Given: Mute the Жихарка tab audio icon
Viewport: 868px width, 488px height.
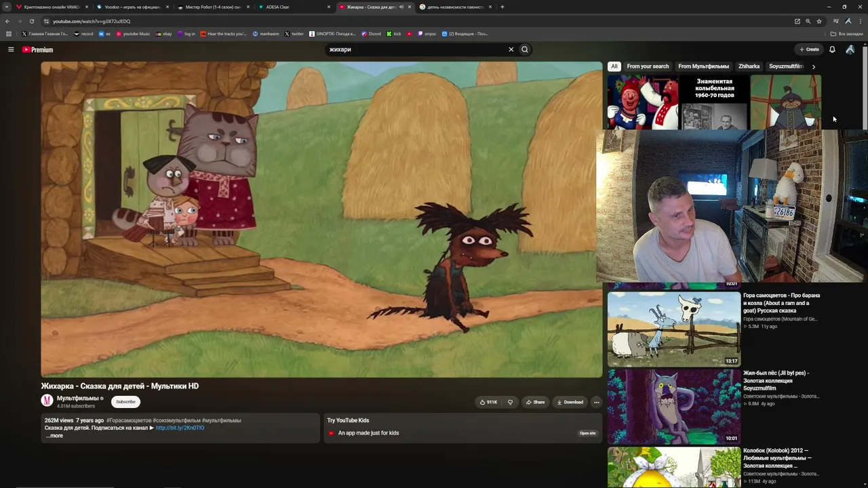Looking at the screenshot, I should 401,7.
